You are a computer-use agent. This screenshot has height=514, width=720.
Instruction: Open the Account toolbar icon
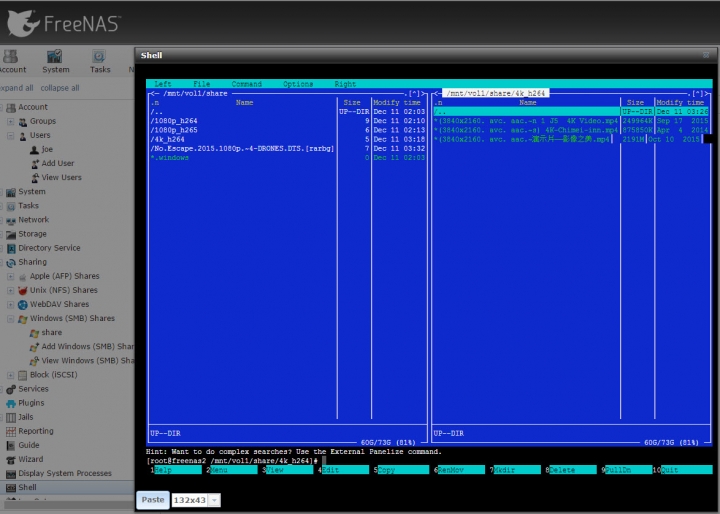[10, 56]
